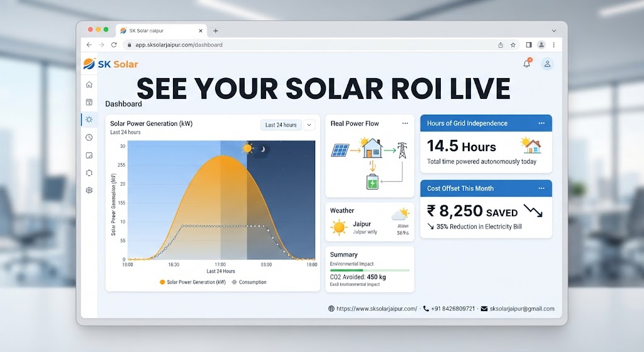Click the CO2 Avoided progress bar
The image size is (644, 352).
[x=370, y=270]
